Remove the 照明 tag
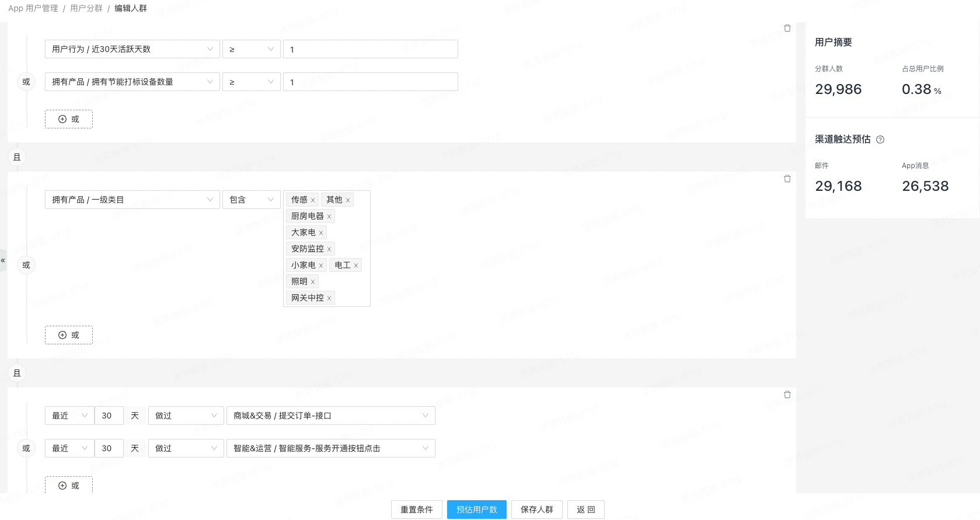The width and height of the screenshot is (980, 520). click(313, 282)
